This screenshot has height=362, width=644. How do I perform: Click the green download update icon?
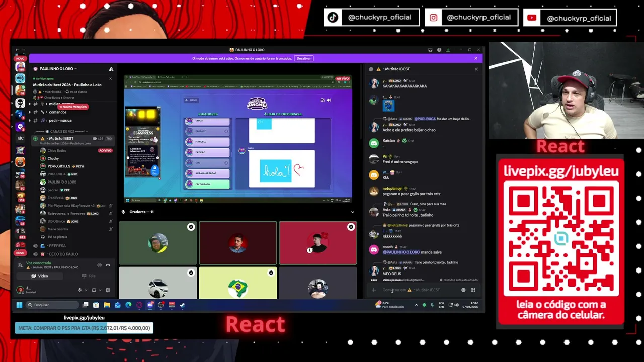pos(448,50)
